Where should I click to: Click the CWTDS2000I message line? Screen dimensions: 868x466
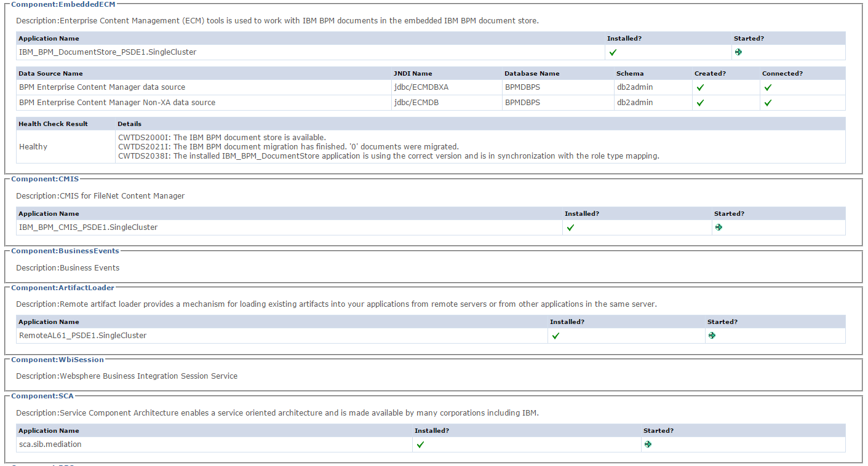222,138
